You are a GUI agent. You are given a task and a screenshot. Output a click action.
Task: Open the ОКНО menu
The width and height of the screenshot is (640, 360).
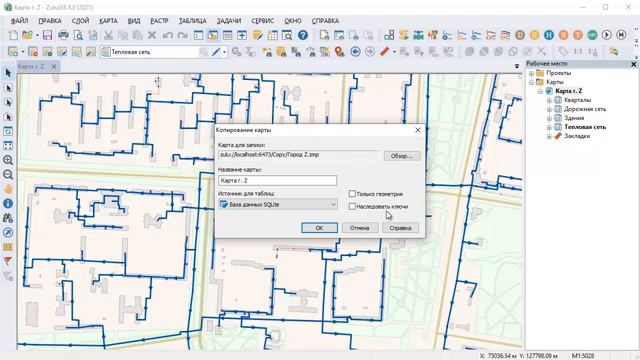pos(293,21)
